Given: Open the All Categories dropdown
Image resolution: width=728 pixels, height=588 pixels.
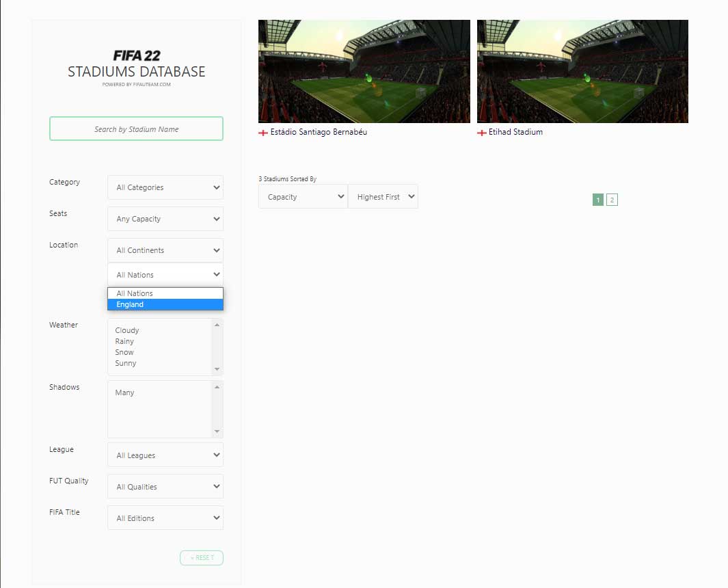Looking at the screenshot, I should pos(165,187).
